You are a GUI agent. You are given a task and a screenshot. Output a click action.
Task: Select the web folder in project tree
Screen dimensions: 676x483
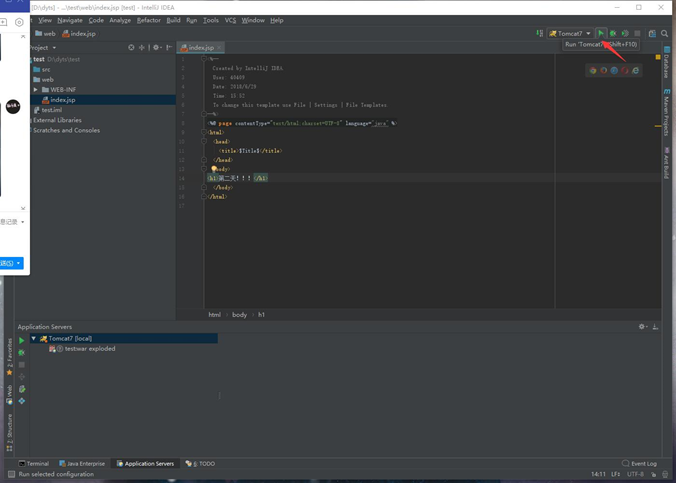pos(44,80)
